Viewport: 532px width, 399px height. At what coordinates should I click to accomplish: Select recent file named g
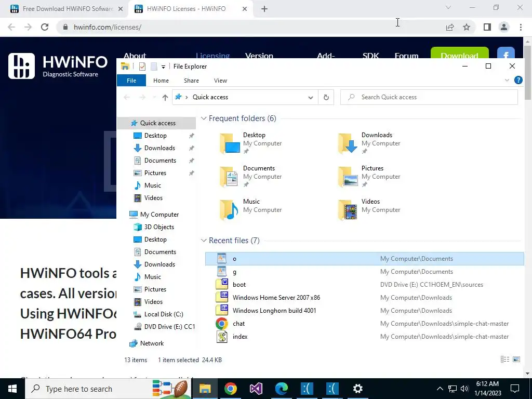coord(364,272)
